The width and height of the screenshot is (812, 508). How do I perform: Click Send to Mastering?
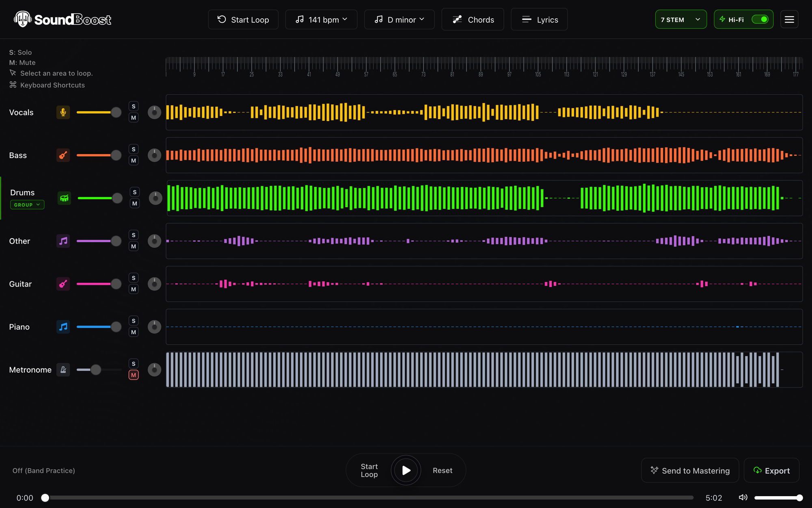tap(690, 471)
